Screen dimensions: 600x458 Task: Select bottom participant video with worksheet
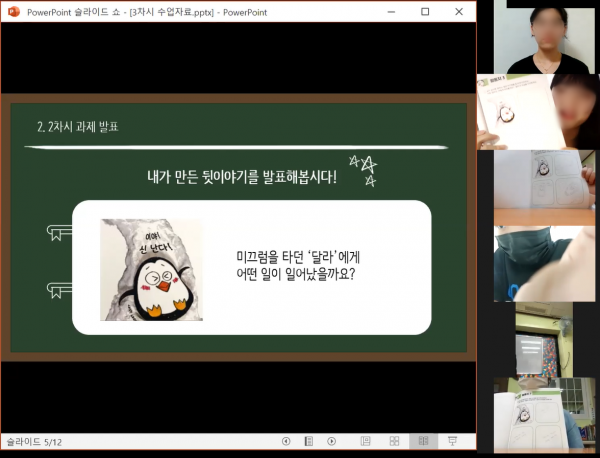click(545, 415)
